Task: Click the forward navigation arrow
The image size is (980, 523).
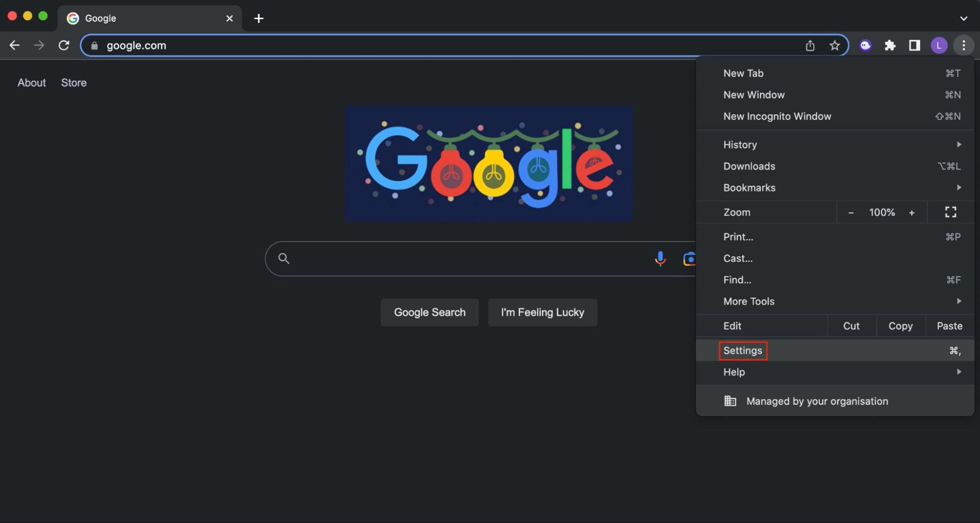Action: pos(39,45)
